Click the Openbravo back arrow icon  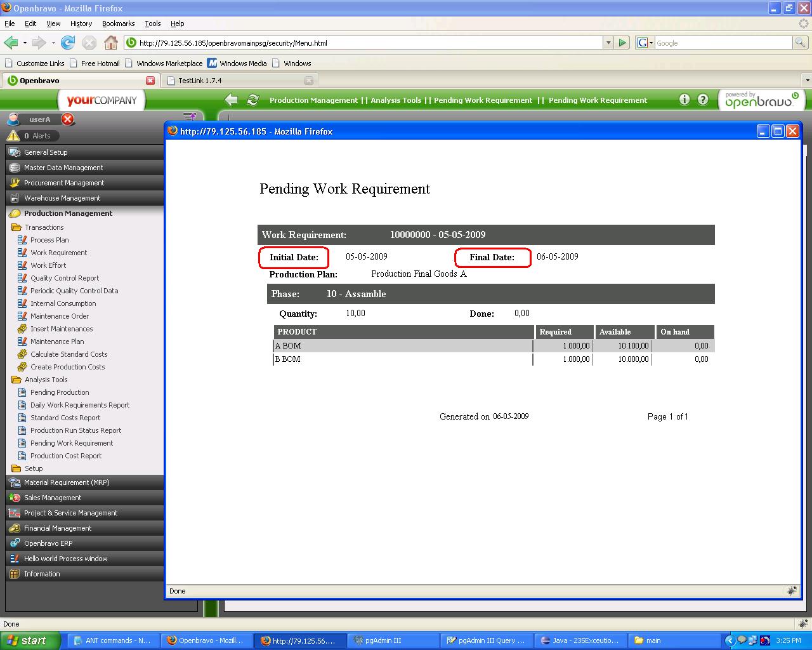pyautogui.click(x=232, y=100)
